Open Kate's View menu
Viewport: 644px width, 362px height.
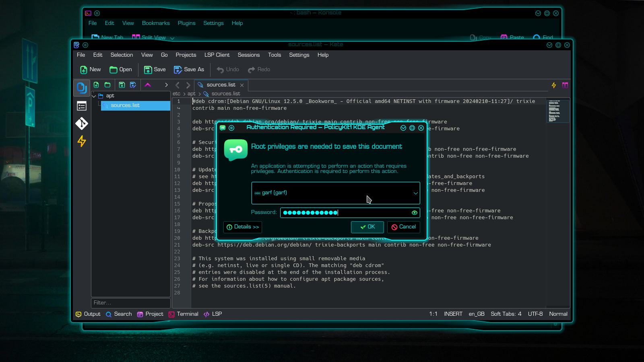pos(147,55)
